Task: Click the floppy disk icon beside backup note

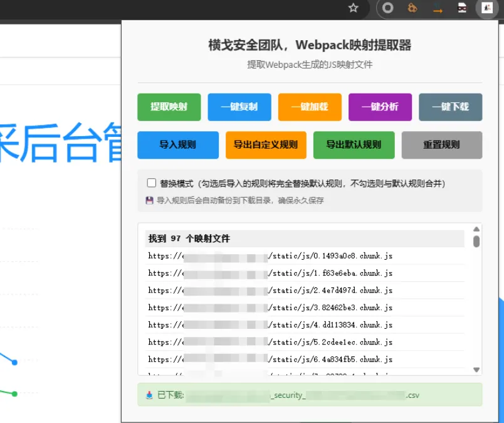Action: (149, 201)
